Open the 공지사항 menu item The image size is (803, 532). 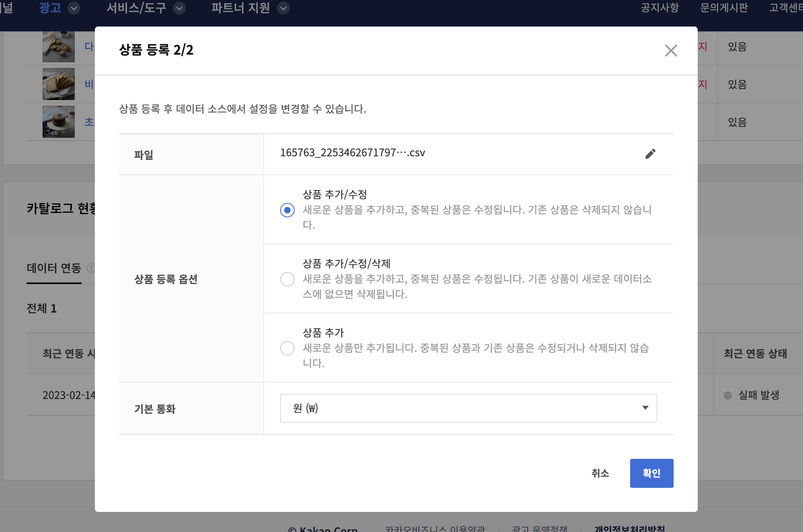point(660,8)
